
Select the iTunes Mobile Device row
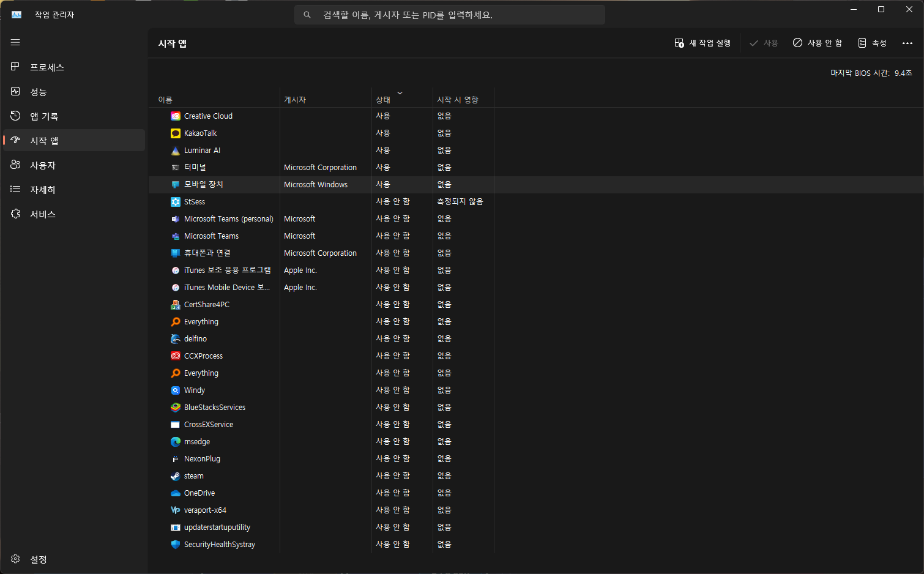click(x=535, y=288)
